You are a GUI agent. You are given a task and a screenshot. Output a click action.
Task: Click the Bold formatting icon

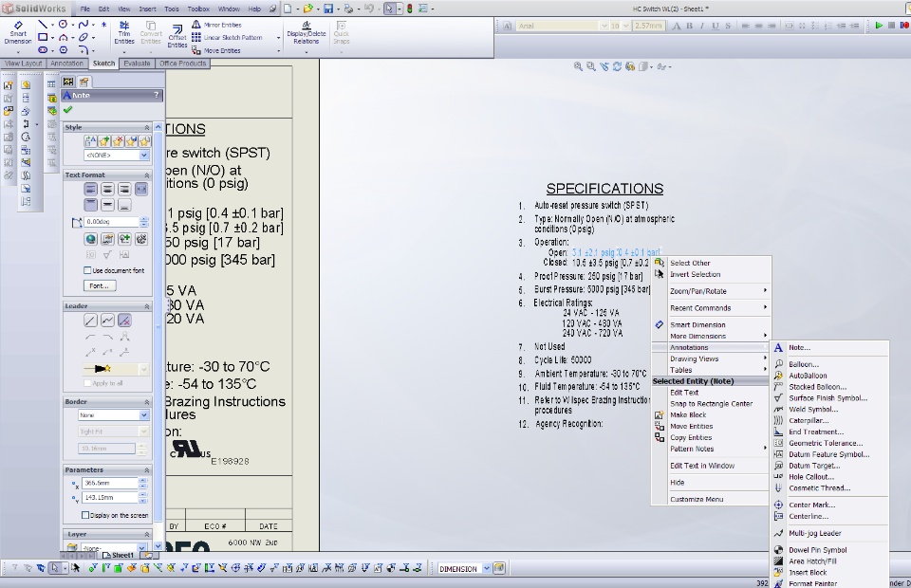(x=689, y=26)
